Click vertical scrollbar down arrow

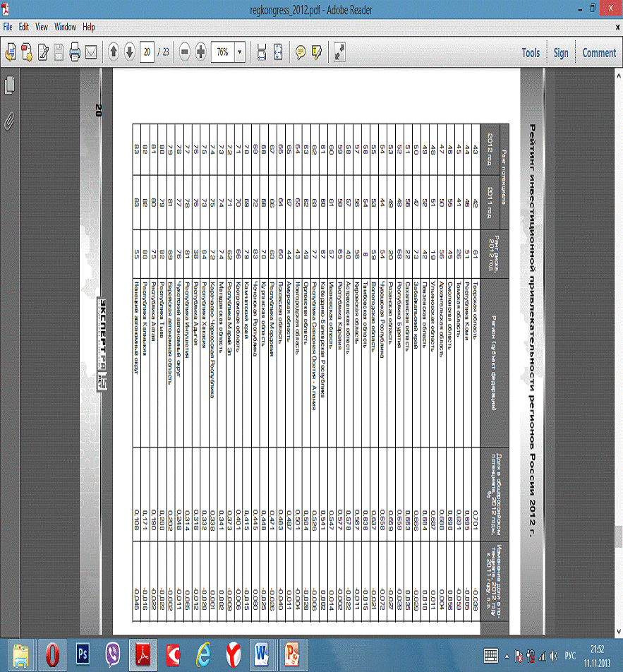click(618, 631)
